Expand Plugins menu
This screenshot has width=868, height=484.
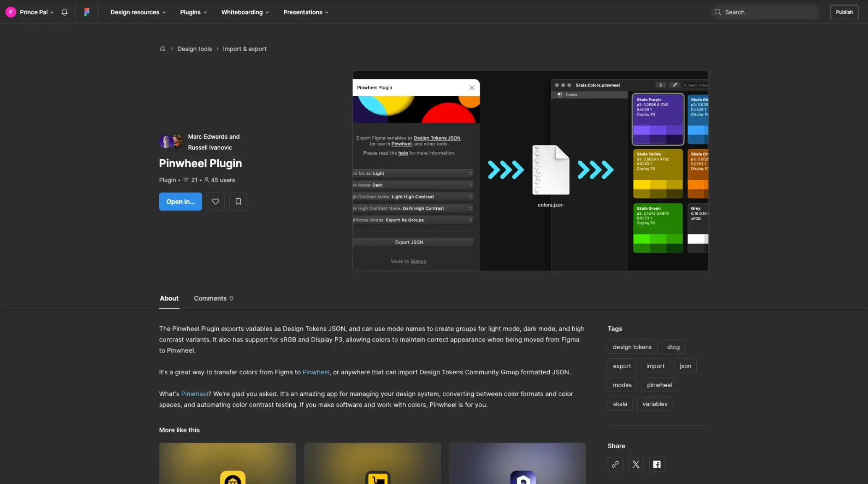[x=194, y=12]
